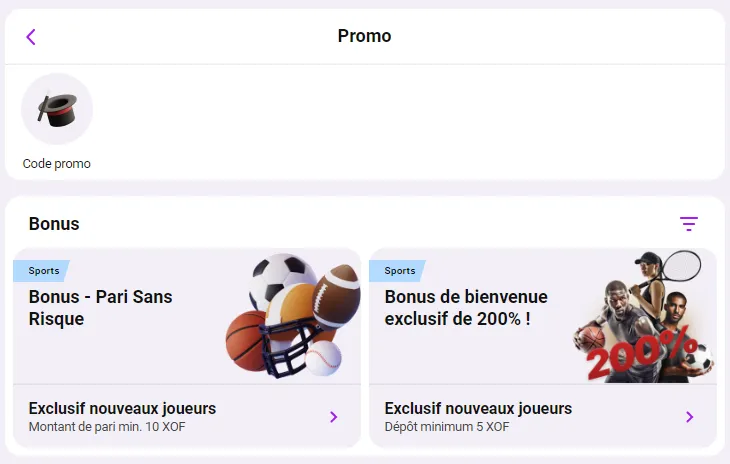Click the Bonus section heading
The height and width of the screenshot is (464, 730).
[x=54, y=224]
